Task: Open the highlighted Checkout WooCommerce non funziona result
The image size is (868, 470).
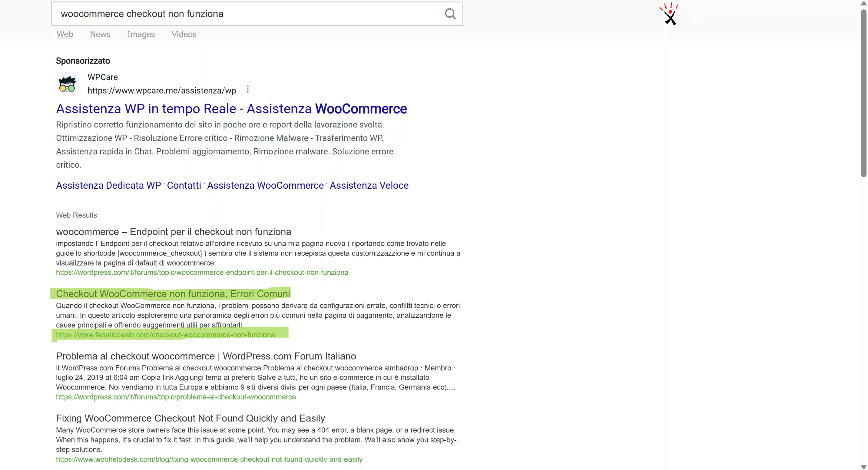Action: (x=173, y=294)
